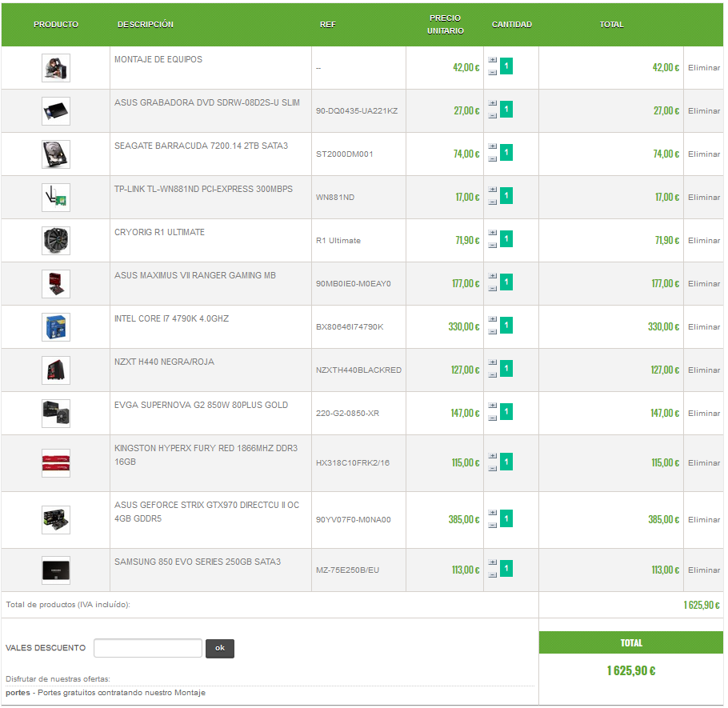Click Eliminar for ASUS MAXIMUS VII RANGER

(x=704, y=284)
